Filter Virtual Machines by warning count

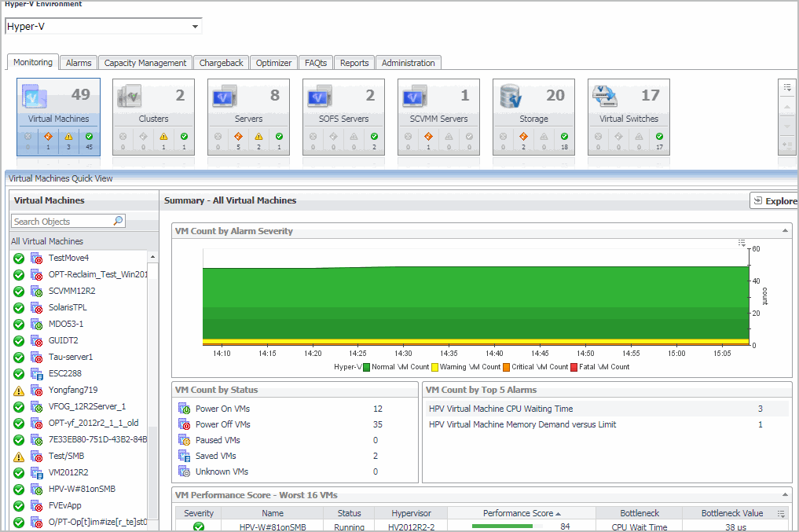point(69,140)
